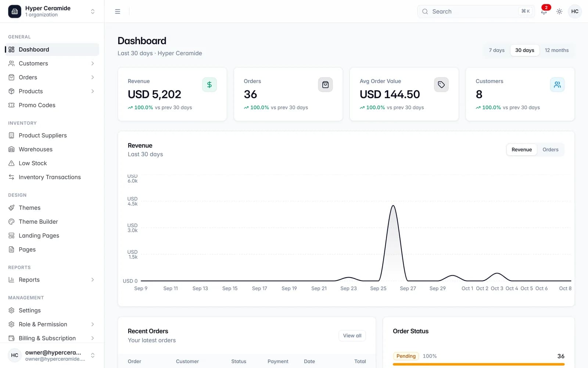Viewport: 588px width, 368px height.
Task: Open Pages in the Design section
Action: 52,250
